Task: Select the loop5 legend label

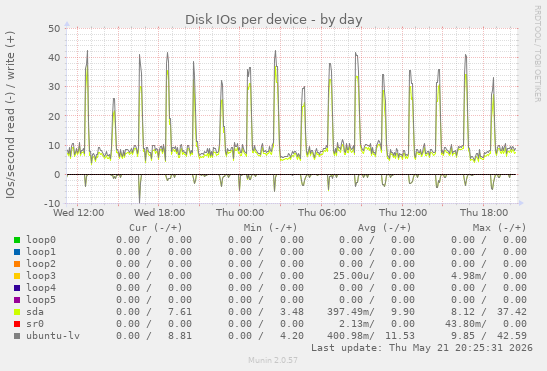Action: pyautogui.click(x=41, y=300)
